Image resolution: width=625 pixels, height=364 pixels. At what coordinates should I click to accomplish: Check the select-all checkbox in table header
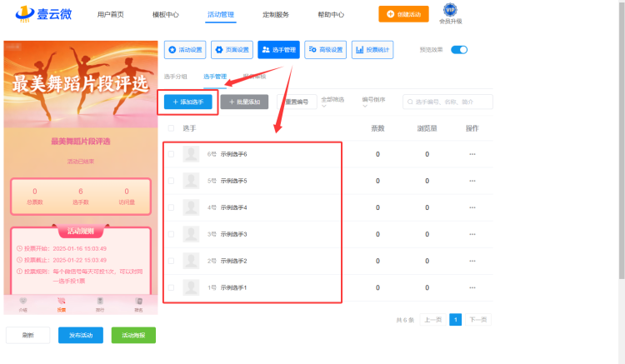(171, 128)
